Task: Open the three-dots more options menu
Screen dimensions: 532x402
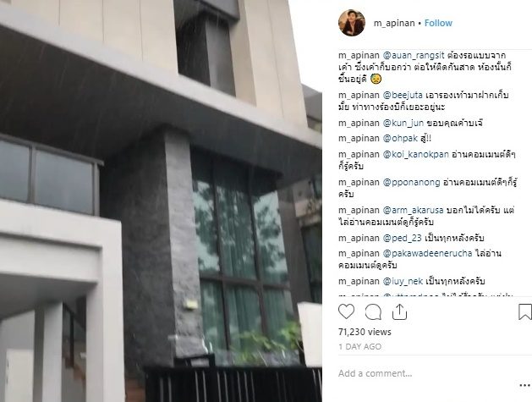Action: [x=524, y=385]
